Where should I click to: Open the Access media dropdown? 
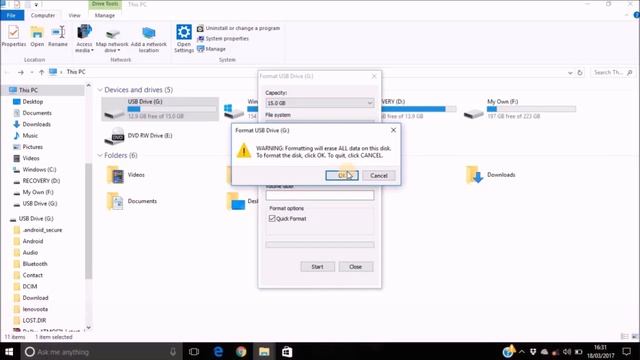(x=84, y=39)
